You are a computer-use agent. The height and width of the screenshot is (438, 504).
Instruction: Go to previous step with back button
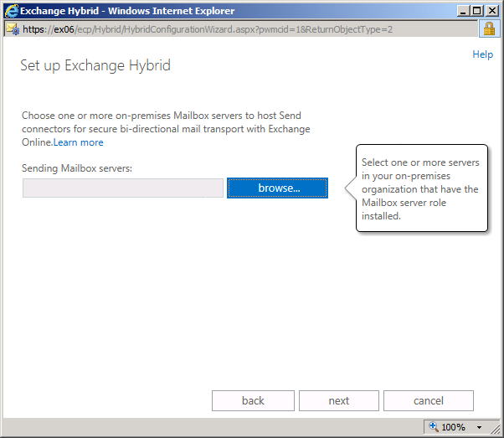tap(253, 400)
